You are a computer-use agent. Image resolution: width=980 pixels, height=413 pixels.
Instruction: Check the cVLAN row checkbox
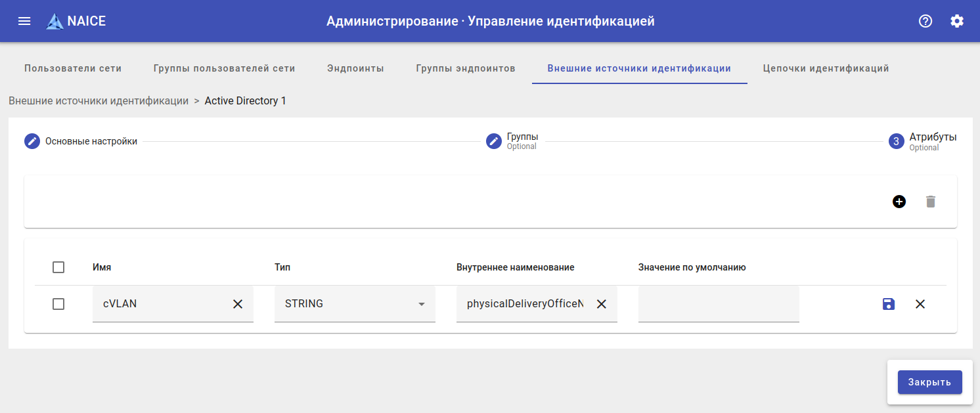tap(58, 304)
